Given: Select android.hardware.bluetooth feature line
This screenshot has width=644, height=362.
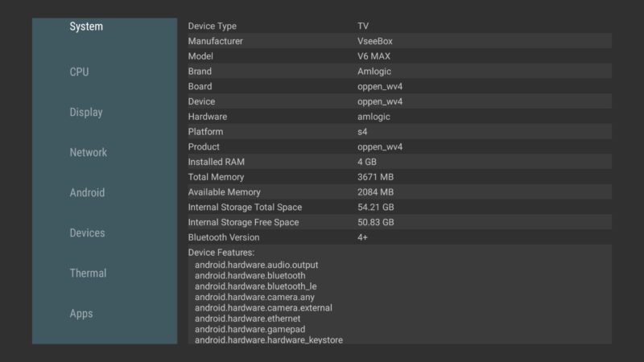Looking at the screenshot, I should pos(250,276).
